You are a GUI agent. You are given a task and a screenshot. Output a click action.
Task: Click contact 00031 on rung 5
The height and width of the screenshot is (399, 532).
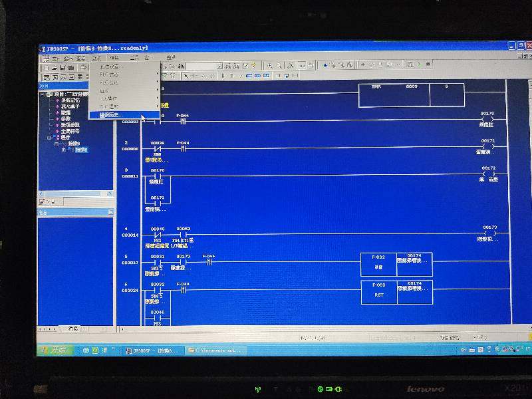tap(158, 262)
